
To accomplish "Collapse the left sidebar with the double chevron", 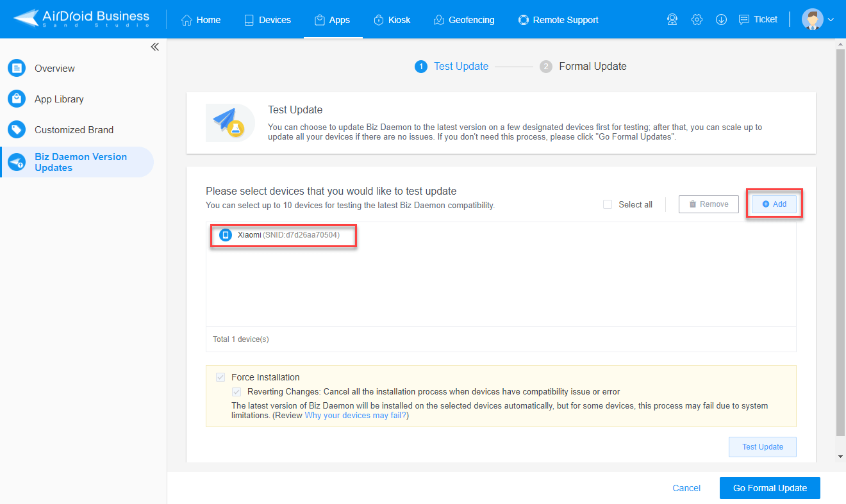I will pyautogui.click(x=154, y=46).
